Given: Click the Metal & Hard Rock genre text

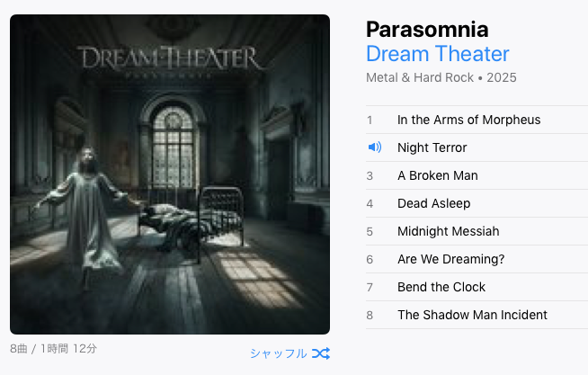Looking at the screenshot, I should (420, 77).
